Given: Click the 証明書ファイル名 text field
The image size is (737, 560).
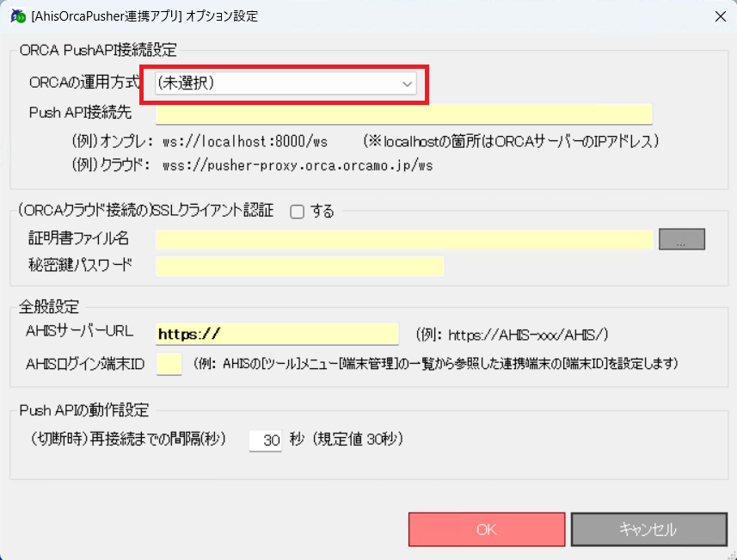Looking at the screenshot, I should (404, 239).
